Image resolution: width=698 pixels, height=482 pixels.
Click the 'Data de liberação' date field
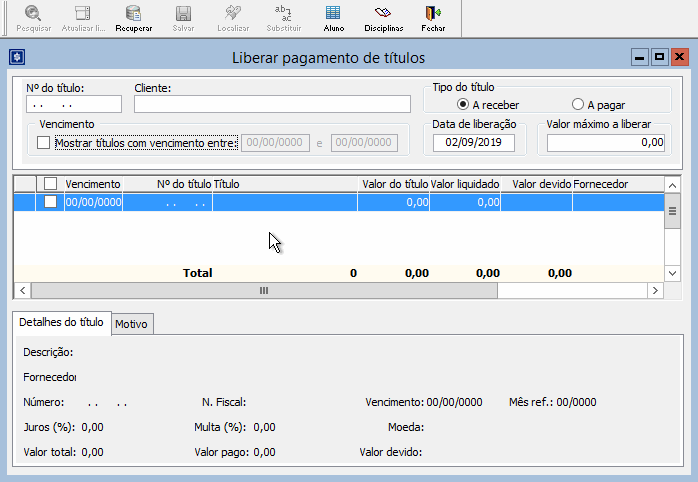pyautogui.click(x=473, y=143)
